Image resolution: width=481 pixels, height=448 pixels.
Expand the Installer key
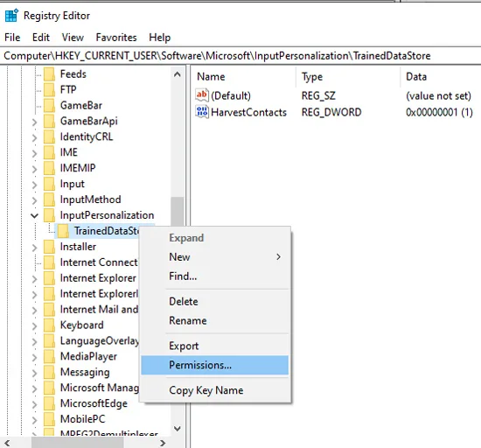[34, 248]
